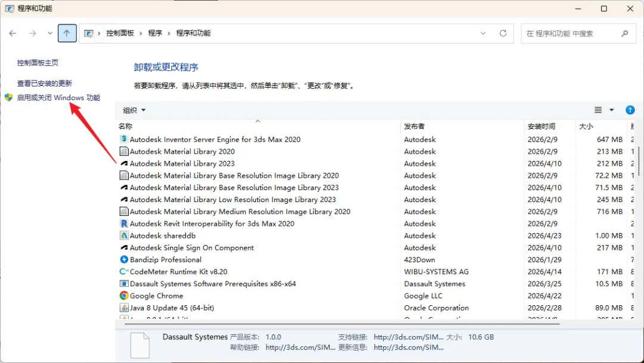The image size is (644, 363).
Task: Click the 423Down publisher cell
Action: (419, 260)
